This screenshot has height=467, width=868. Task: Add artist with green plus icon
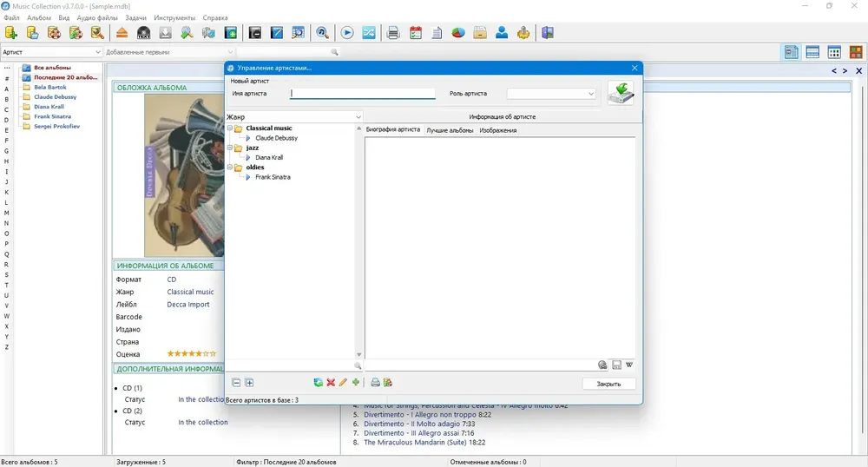point(355,382)
